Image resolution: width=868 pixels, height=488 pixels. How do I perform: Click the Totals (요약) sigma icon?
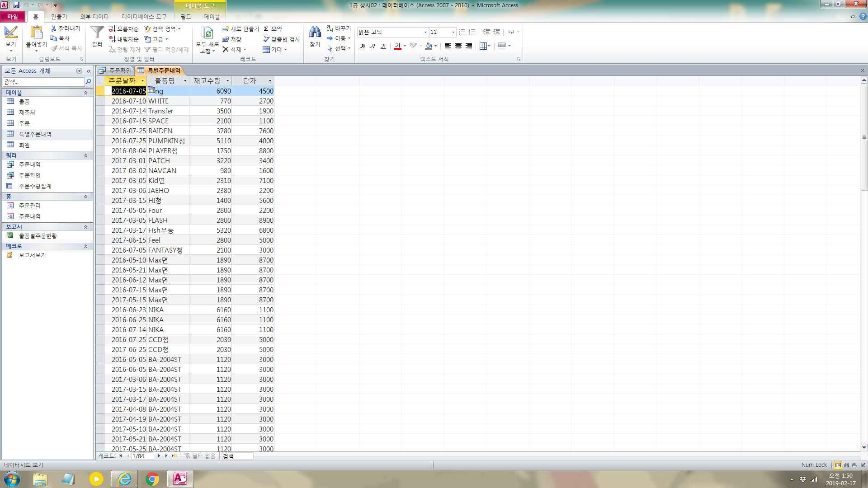tap(266, 29)
